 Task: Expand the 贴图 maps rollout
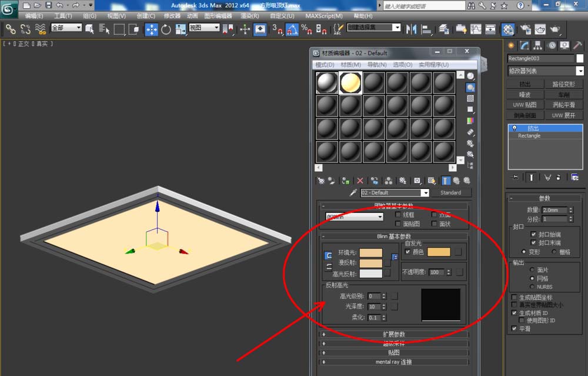[394, 352]
